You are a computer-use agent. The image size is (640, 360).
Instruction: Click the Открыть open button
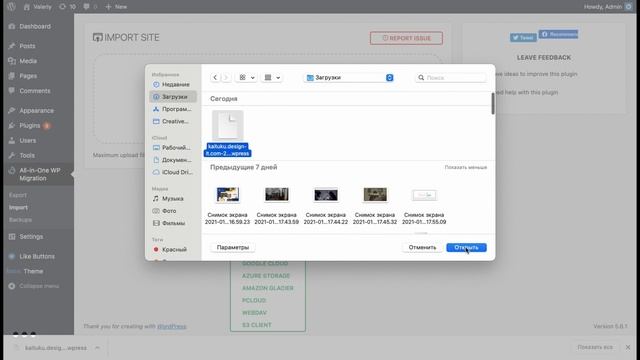[x=466, y=247]
